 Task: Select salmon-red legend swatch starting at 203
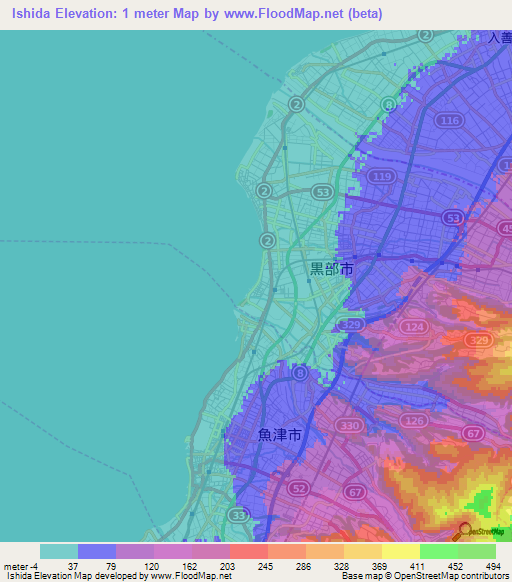pos(249,551)
